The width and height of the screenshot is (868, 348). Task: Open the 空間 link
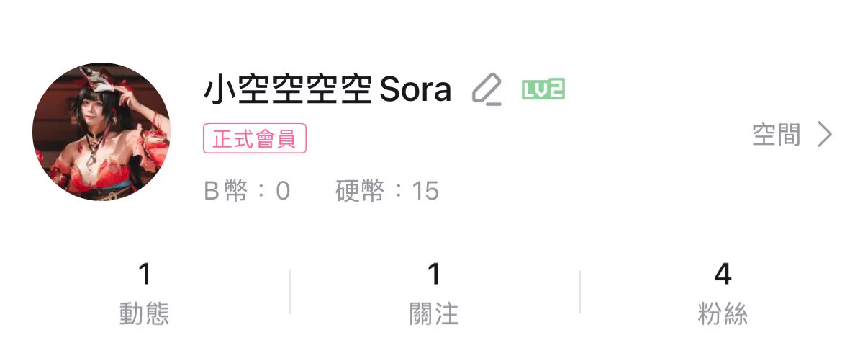[x=776, y=135]
